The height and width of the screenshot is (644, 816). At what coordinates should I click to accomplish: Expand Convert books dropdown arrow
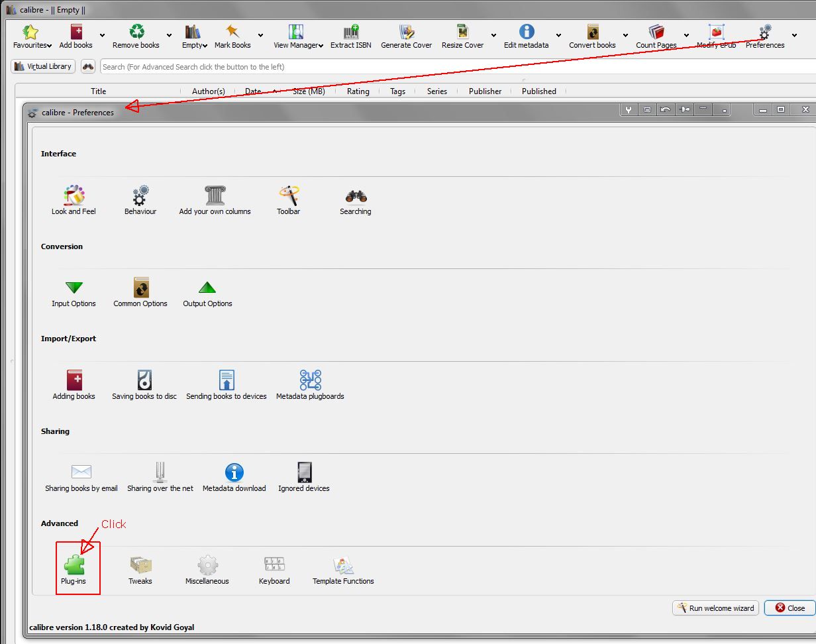625,35
